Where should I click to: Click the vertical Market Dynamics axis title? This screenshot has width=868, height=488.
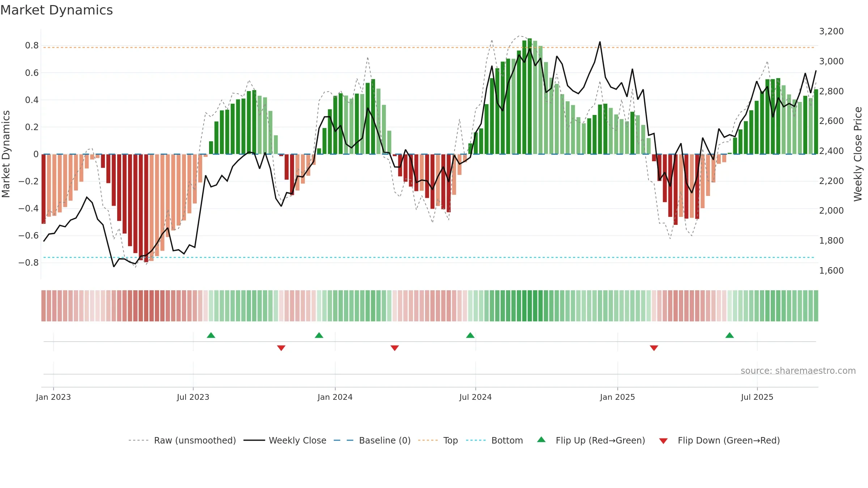click(x=6, y=154)
